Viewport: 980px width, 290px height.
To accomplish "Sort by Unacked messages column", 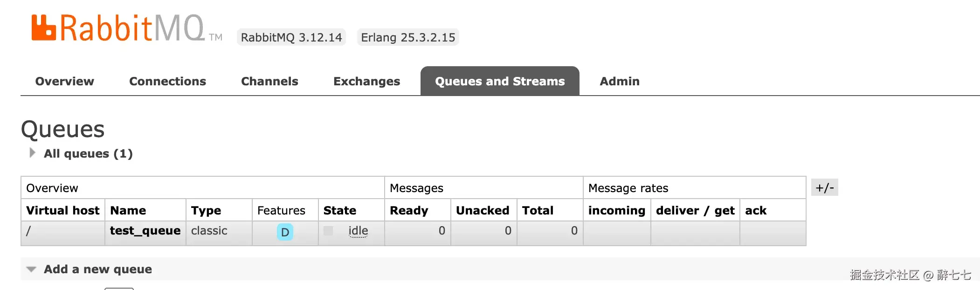I will [x=482, y=210].
